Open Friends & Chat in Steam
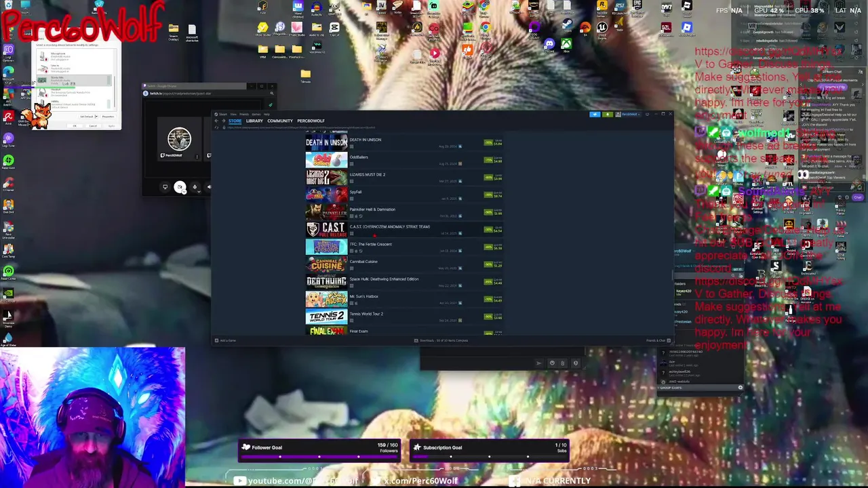 [x=658, y=340]
